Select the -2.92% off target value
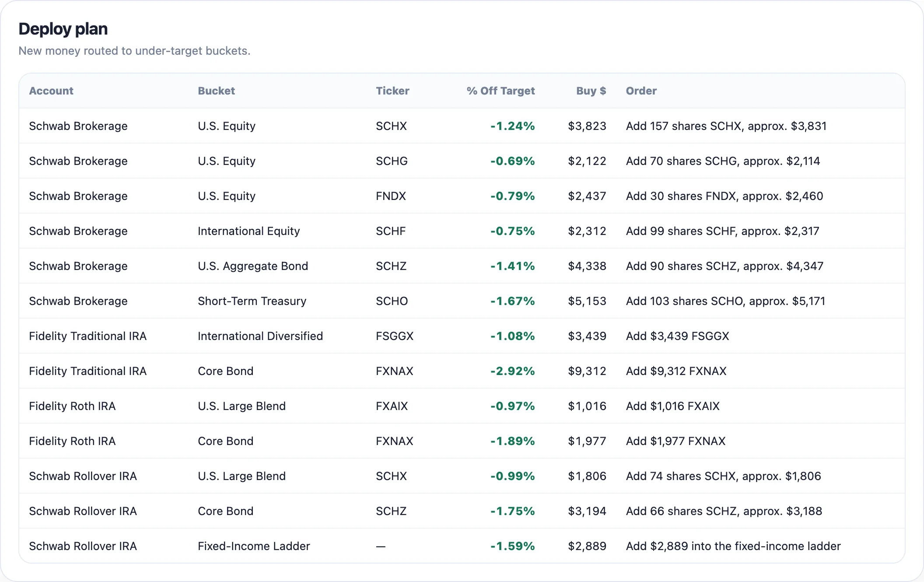 tap(512, 371)
